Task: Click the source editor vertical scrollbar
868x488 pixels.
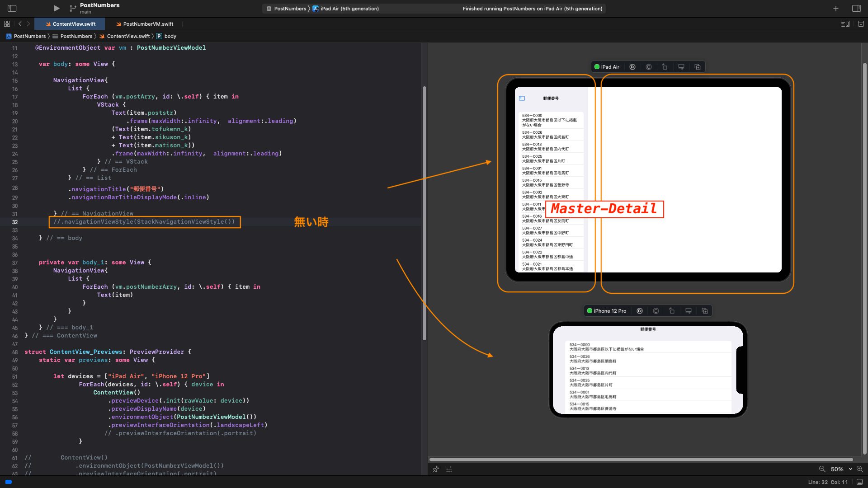Action: coord(424,212)
